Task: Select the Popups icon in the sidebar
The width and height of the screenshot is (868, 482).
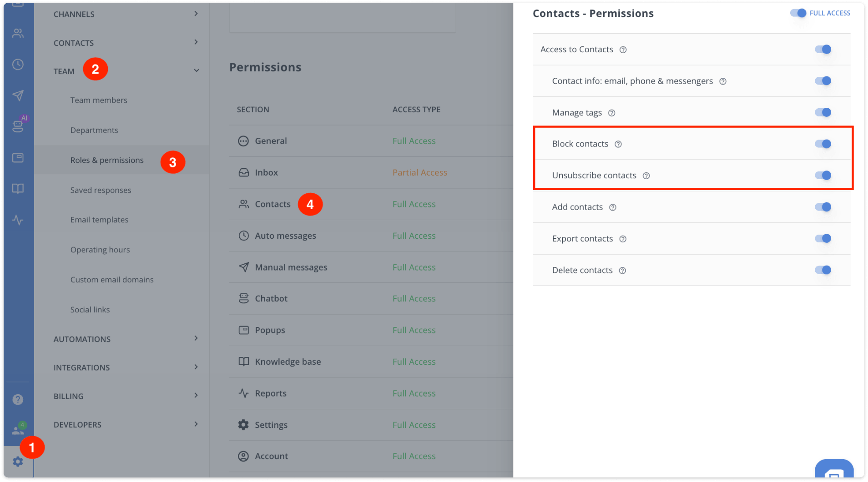Action: (x=18, y=157)
